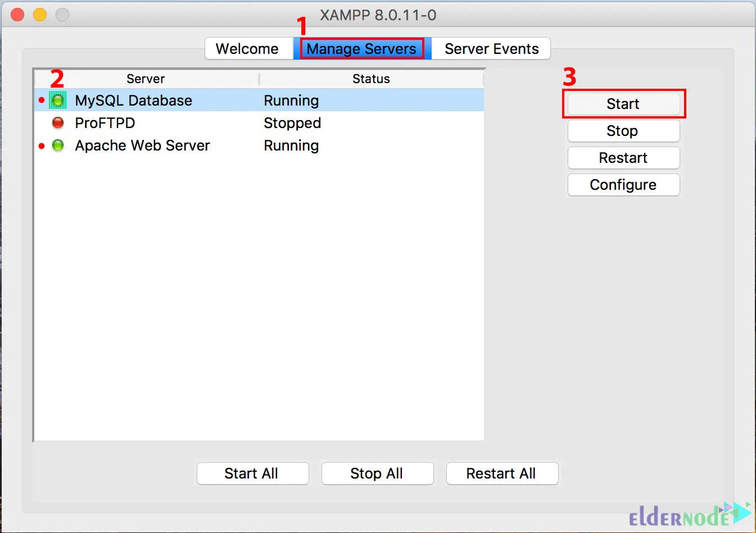Click the Server column header

tap(146, 79)
